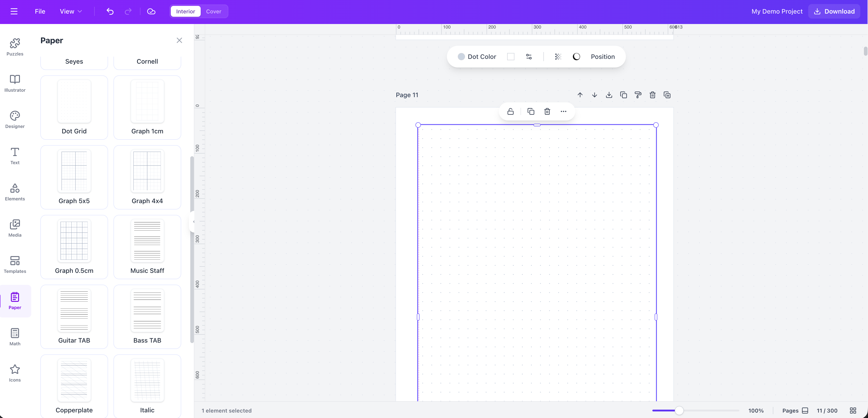Open the Position options
The height and width of the screenshot is (418, 868).
pyautogui.click(x=603, y=57)
